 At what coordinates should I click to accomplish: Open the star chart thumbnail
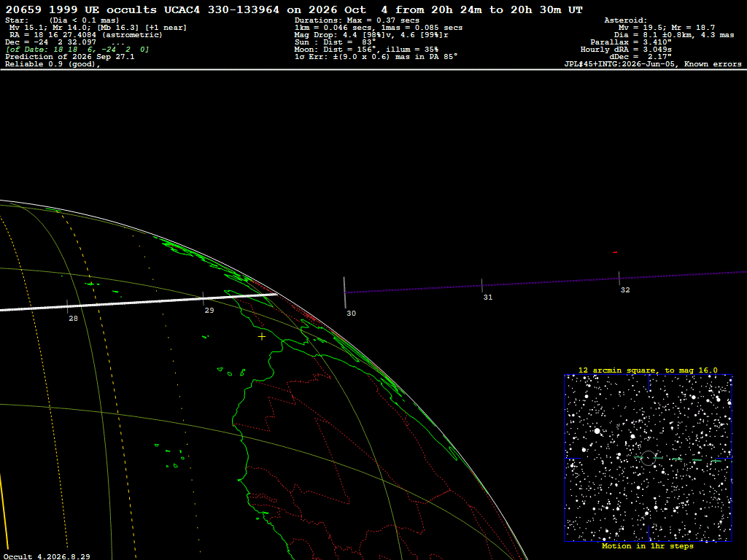(x=648, y=458)
